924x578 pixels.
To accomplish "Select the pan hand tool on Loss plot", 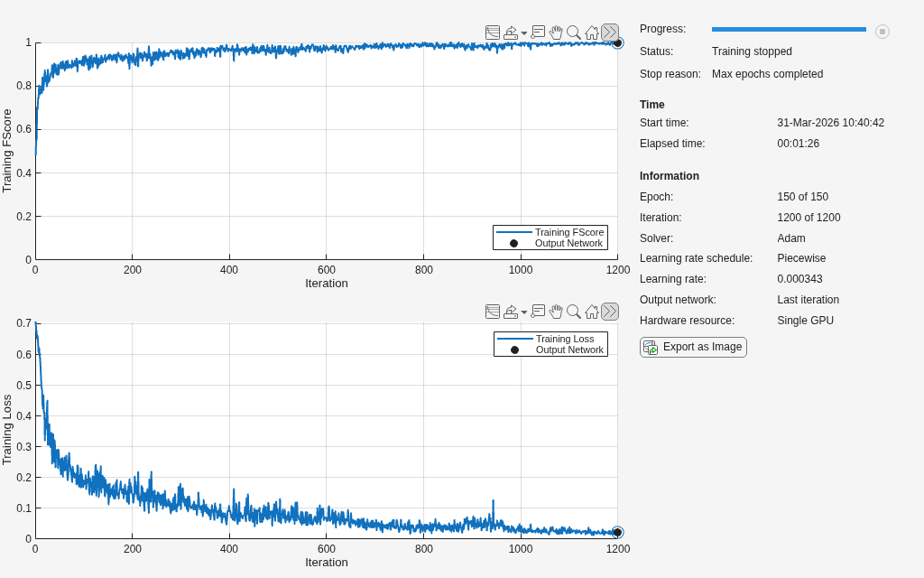I will (x=556, y=312).
